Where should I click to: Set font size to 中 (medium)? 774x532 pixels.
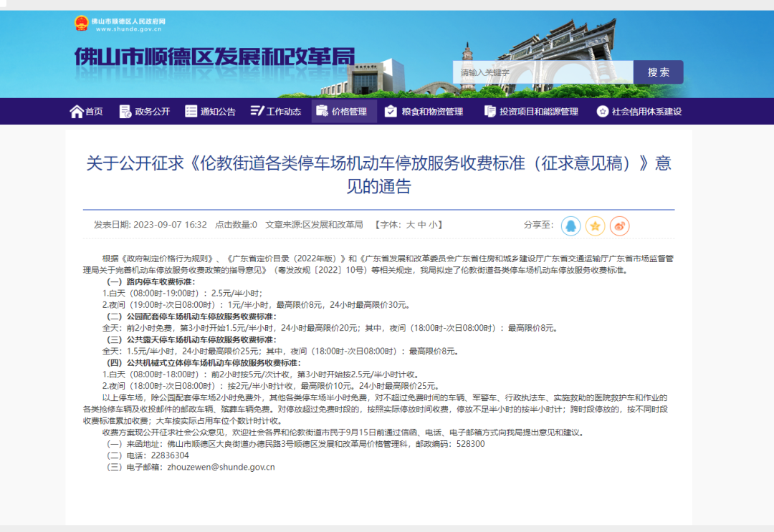(x=422, y=225)
